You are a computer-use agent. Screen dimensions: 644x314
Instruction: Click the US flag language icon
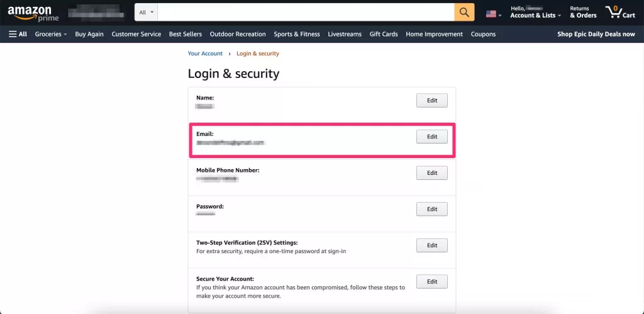point(491,13)
